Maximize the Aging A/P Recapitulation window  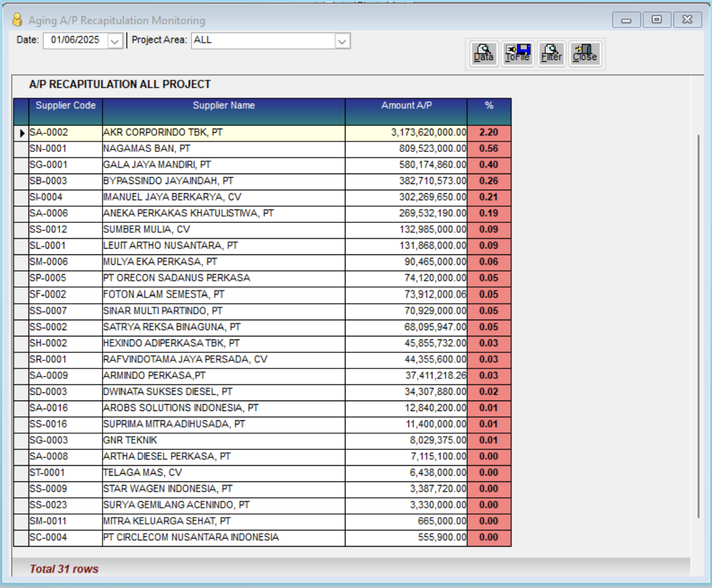click(x=657, y=20)
